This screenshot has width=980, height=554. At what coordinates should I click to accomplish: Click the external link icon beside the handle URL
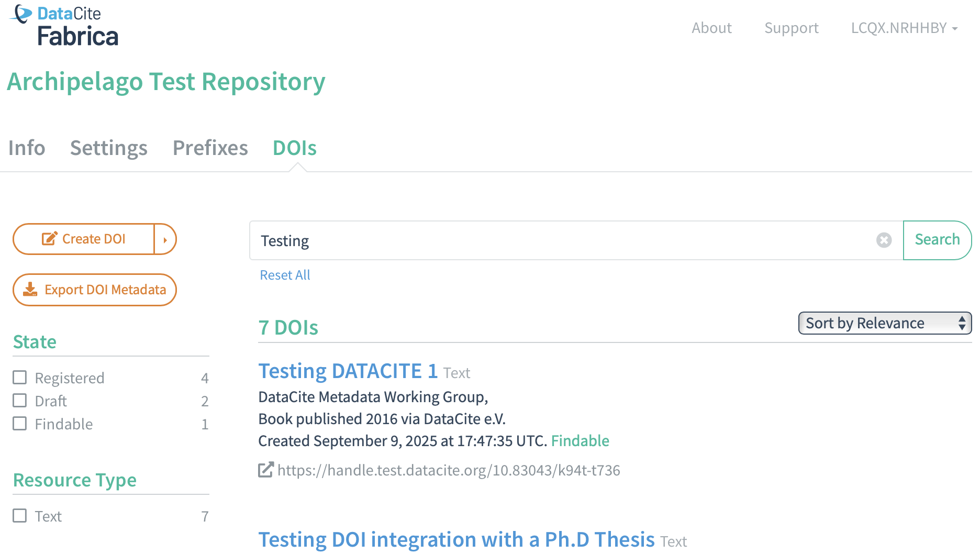click(x=266, y=470)
